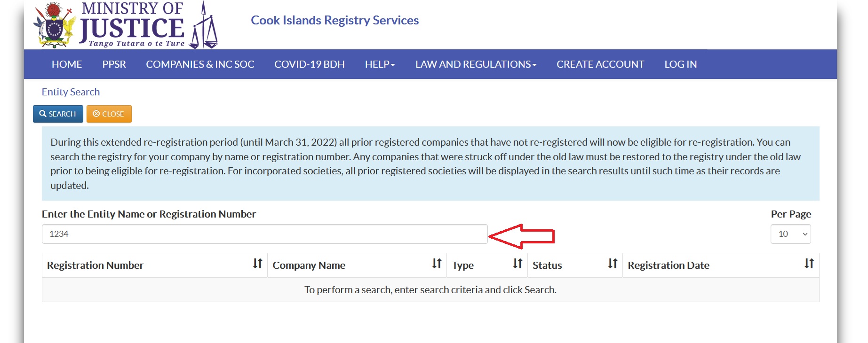Viewport: 868px width, 343px height.
Task: Open Companies & Inc Soc section
Action: (x=200, y=64)
